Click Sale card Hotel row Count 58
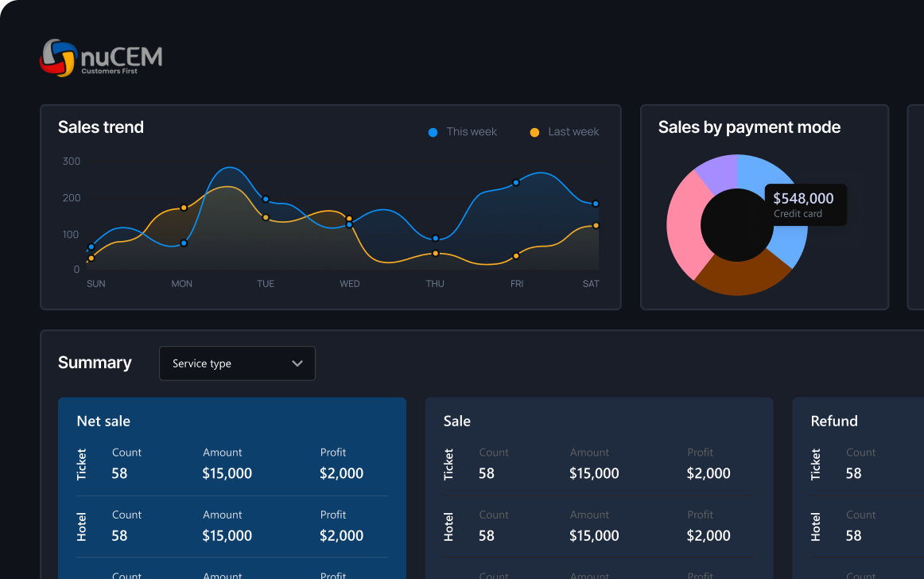This screenshot has height=579, width=924. point(487,535)
